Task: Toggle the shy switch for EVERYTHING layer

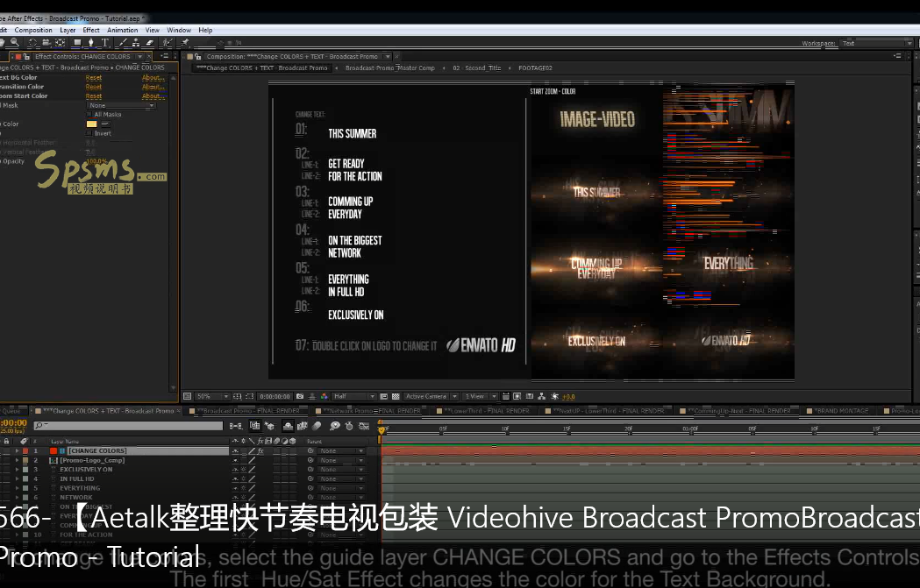Action: click(x=235, y=488)
